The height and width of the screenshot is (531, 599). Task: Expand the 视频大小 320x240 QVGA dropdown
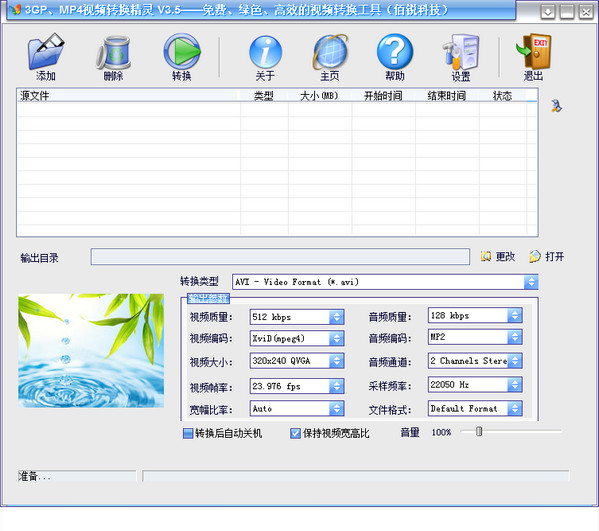coord(336,361)
